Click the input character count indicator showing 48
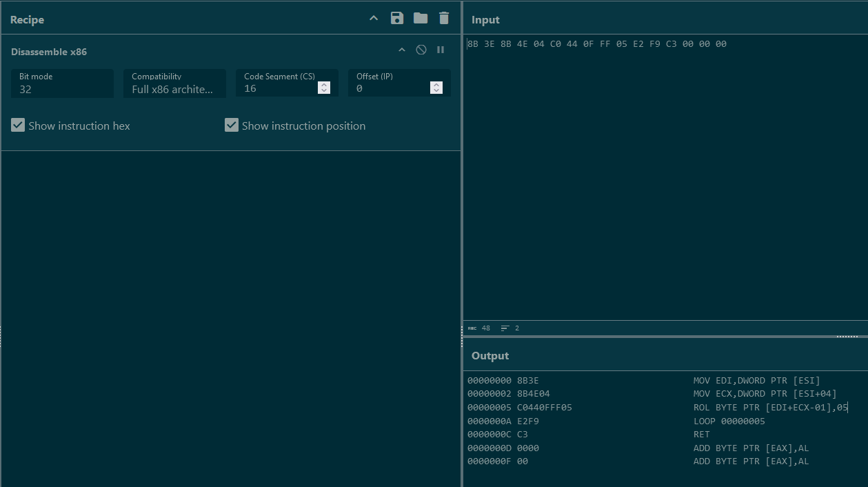 pyautogui.click(x=479, y=328)
